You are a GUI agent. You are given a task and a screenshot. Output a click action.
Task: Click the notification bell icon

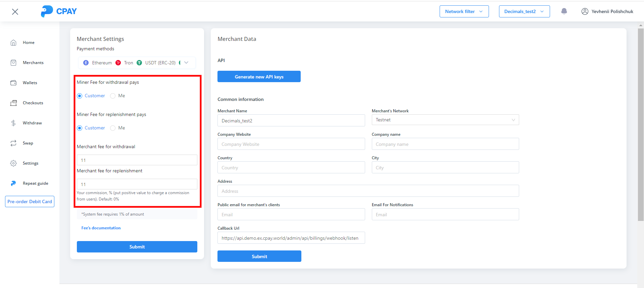coord(564,11)
